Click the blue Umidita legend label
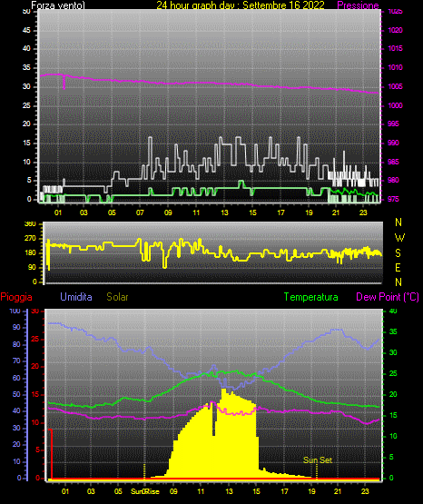423x504 pixels. tap(76, 297)
